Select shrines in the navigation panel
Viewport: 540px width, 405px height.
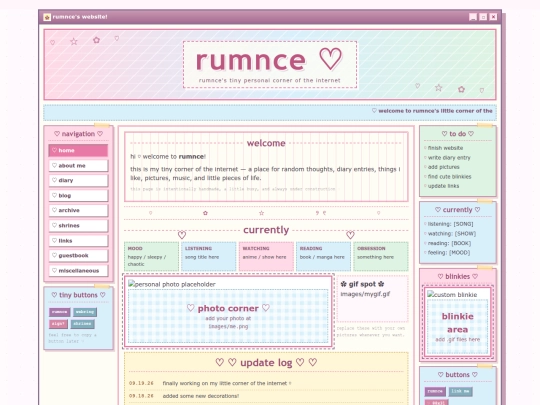78,226
